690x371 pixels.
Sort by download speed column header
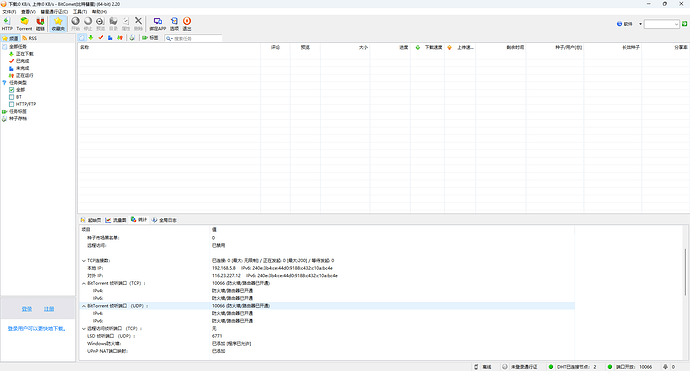tap(427, 47)
